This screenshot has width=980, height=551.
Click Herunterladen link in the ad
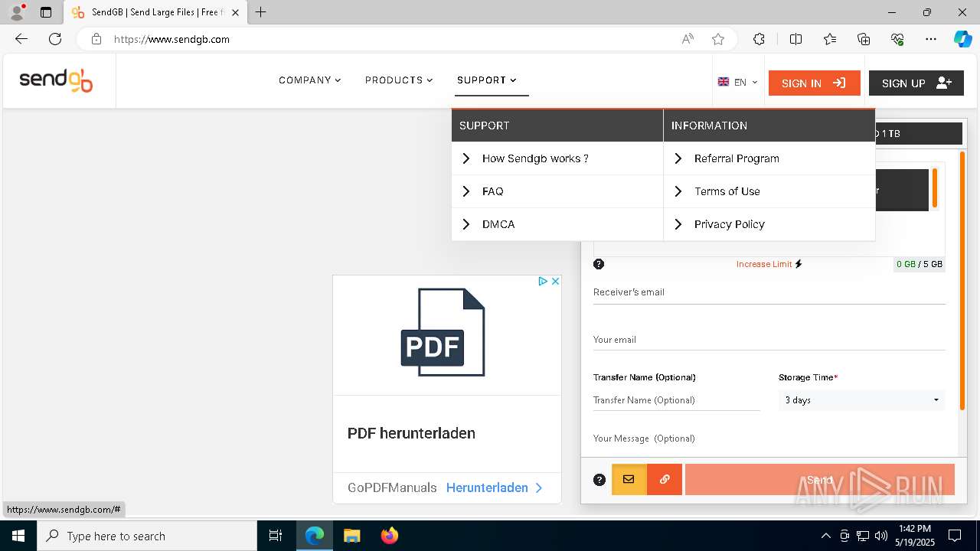(x=494, y=487)
